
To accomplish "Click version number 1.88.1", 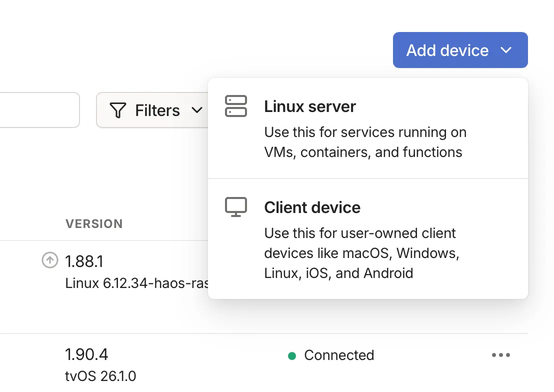I will (x=84, y=261).
